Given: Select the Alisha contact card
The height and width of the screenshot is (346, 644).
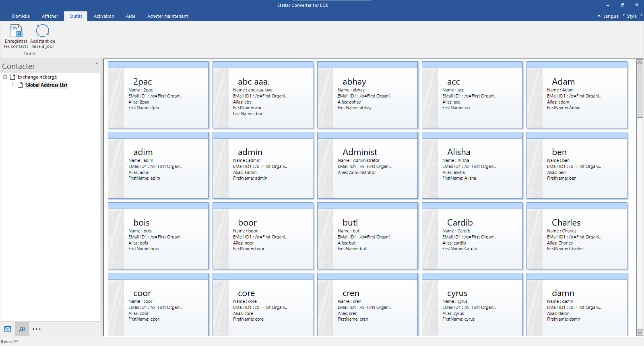Looking at the screenshot, I should 472,165.
